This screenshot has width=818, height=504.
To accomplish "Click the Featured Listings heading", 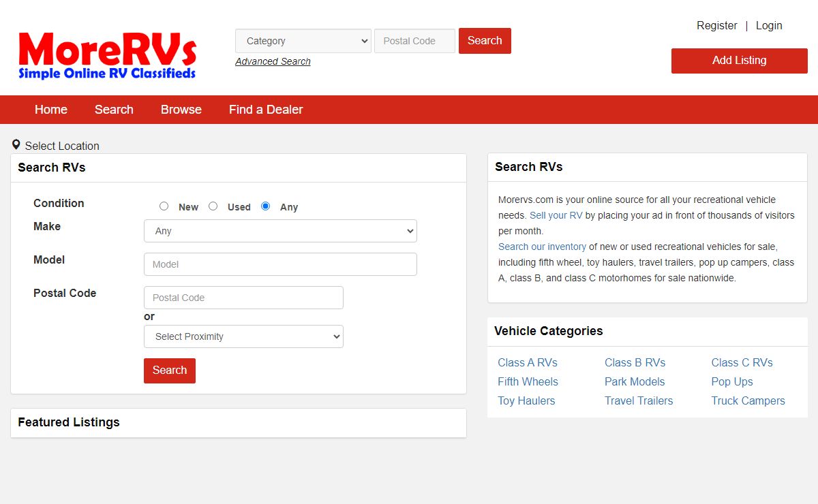I will [69, 422].
